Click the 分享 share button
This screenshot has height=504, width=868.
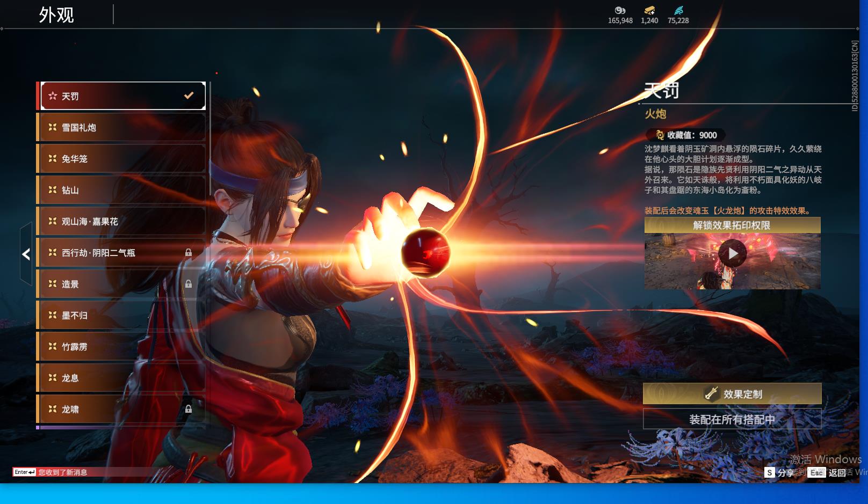pos(780,472)
